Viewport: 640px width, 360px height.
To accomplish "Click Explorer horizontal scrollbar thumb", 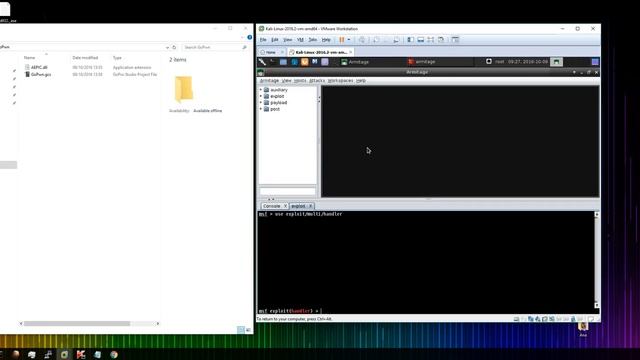I will tap(77, 323).
